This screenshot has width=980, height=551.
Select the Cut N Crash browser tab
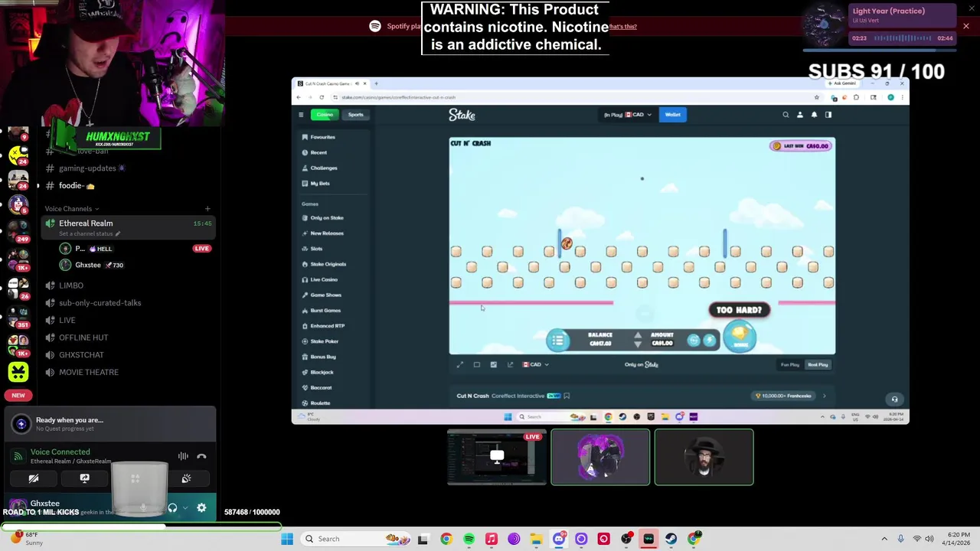tap(332, 83)
